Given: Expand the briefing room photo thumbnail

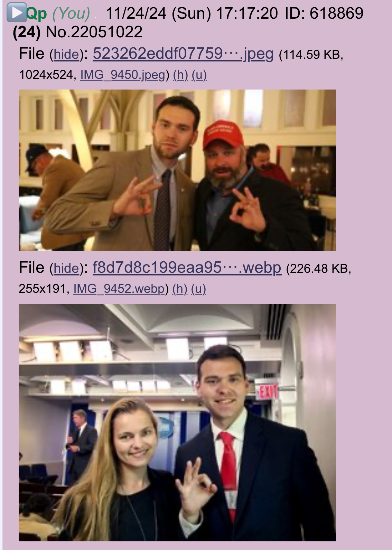Looking at the screenshot, I should (x=177, y=422).
